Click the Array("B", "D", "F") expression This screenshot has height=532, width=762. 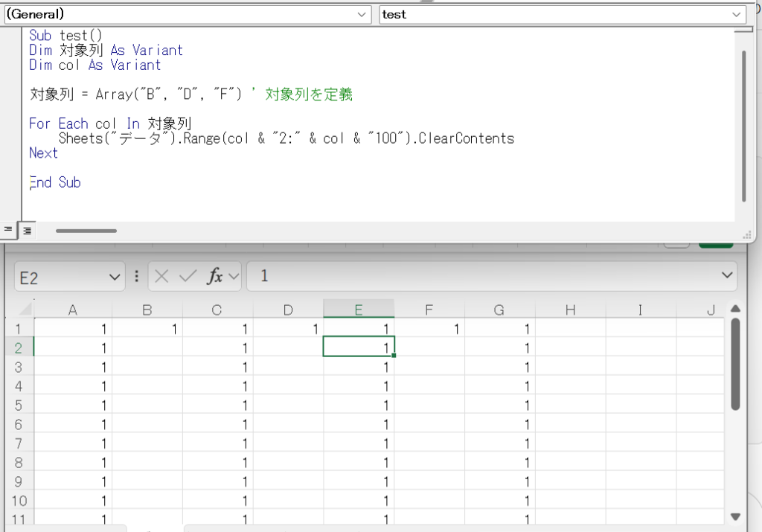[x=168, y=94]
